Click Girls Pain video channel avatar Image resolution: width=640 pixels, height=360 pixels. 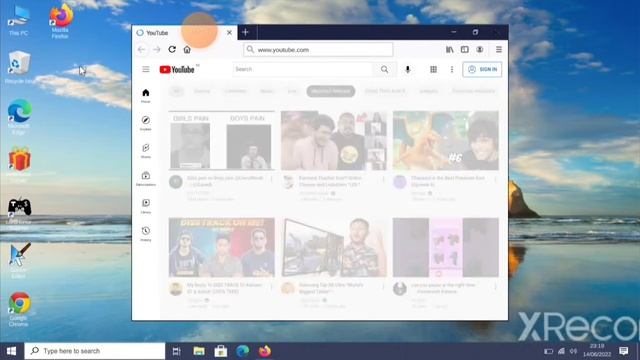[176, 182]
